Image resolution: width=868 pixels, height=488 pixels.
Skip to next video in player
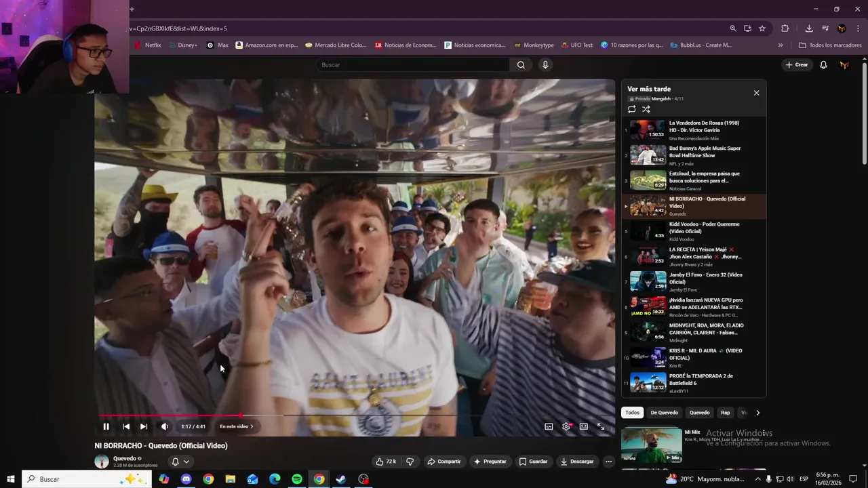click(144, 426)
